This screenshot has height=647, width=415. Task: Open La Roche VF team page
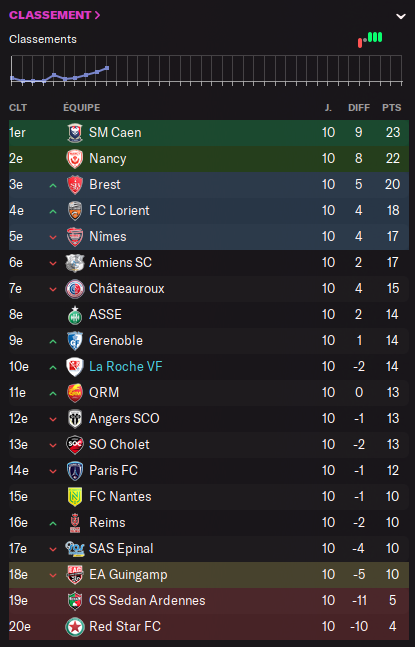(126, 366)
